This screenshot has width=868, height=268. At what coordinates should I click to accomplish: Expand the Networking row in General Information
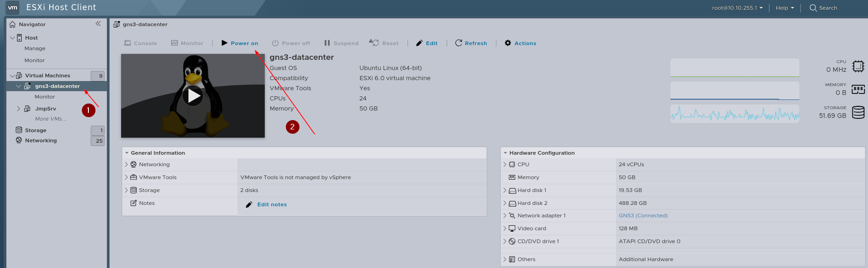click(x=126, y=164)
